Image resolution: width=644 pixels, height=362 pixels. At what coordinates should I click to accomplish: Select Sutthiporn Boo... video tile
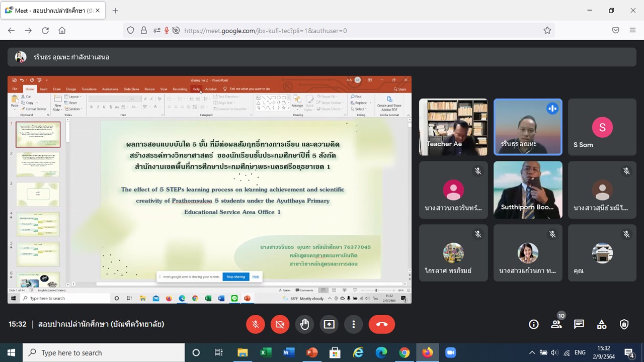coord(528,190)
